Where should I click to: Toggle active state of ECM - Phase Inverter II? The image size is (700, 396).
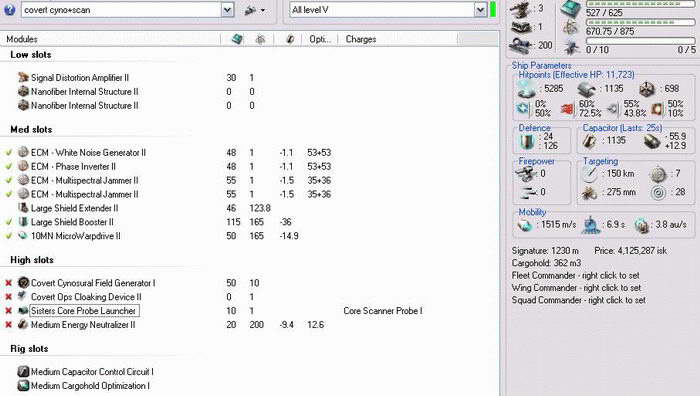pos(8,167)
